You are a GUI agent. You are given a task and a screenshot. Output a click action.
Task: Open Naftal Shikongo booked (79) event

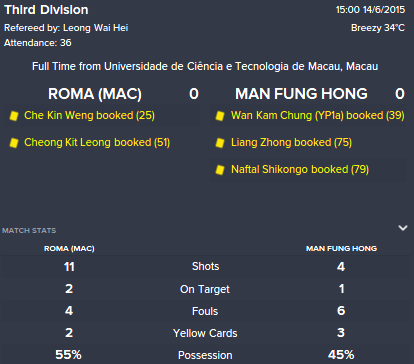click(300, 169)
